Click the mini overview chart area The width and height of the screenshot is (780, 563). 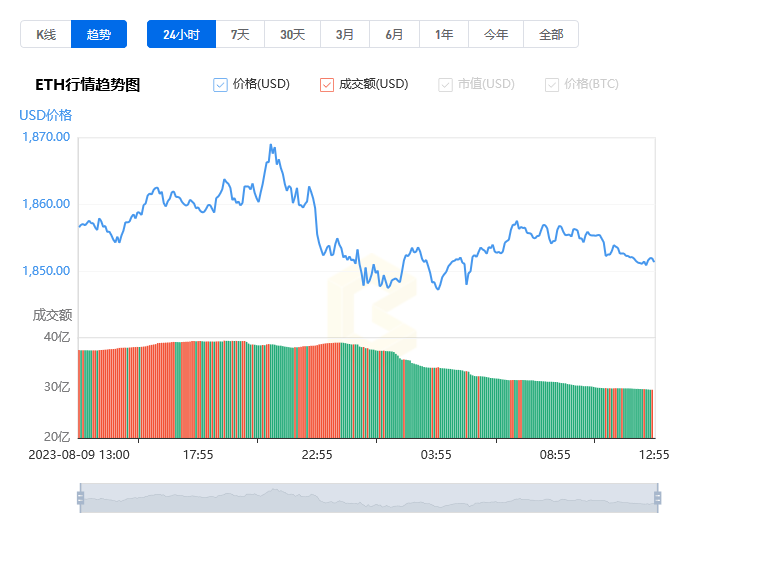click(x=369, y=498)
